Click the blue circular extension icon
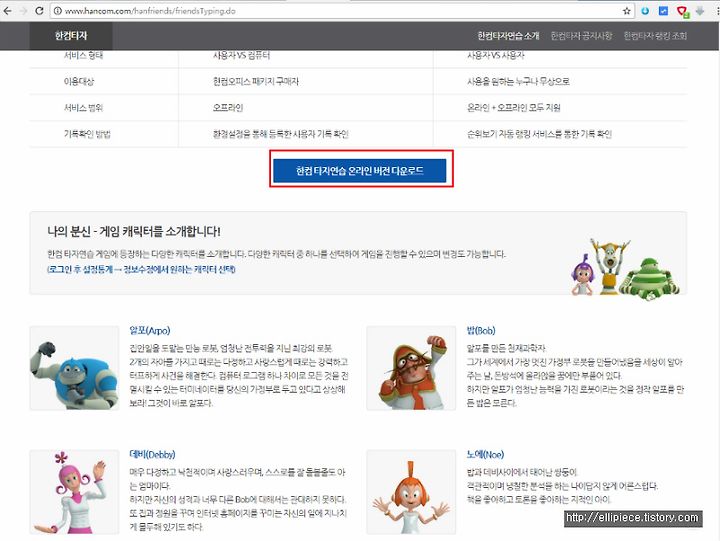 (645, 11)
